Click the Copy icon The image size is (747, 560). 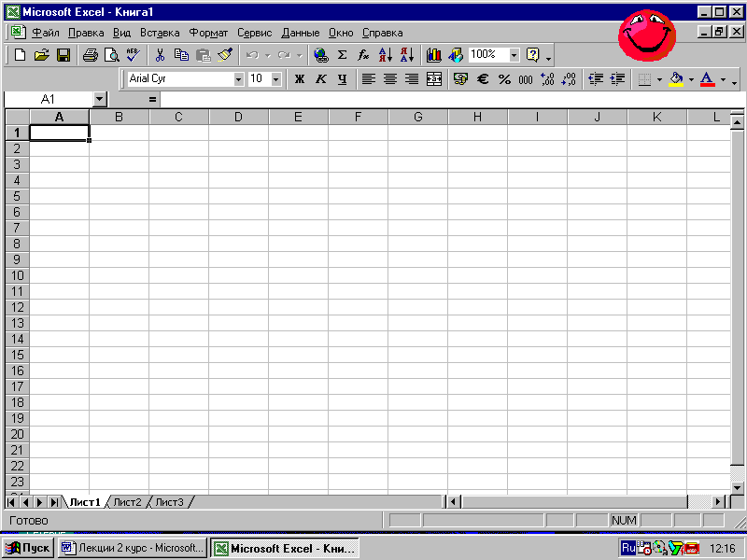click(181, 55)
